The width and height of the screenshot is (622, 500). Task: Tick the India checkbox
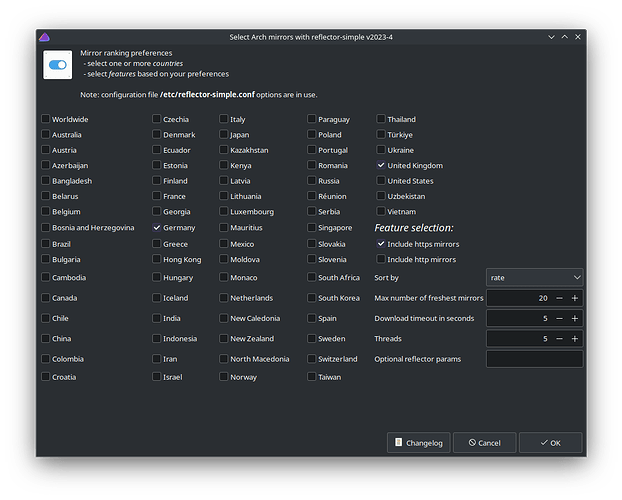(157, 318)
